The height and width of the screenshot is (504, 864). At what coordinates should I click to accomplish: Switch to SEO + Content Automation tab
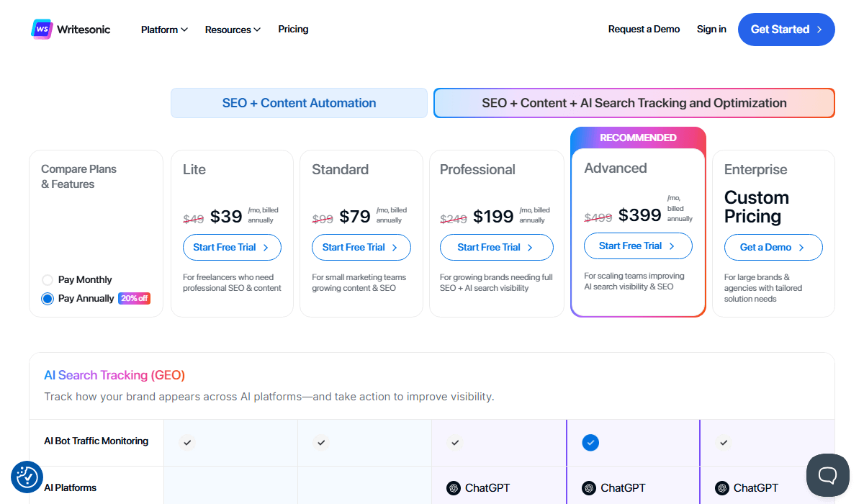click(299, 103)
